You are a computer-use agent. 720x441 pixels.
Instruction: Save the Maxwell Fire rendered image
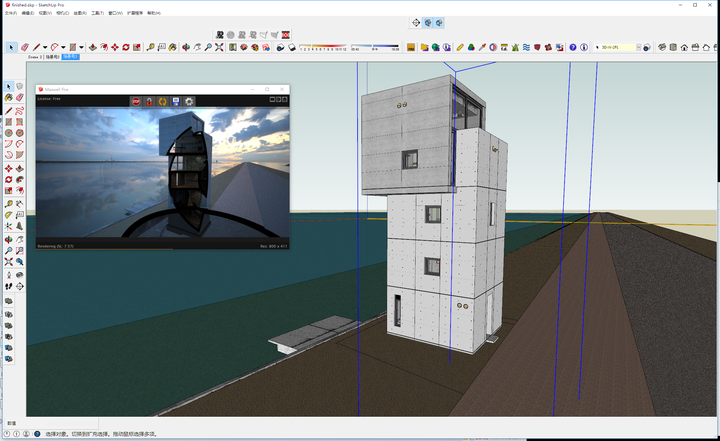coord(175,101)
